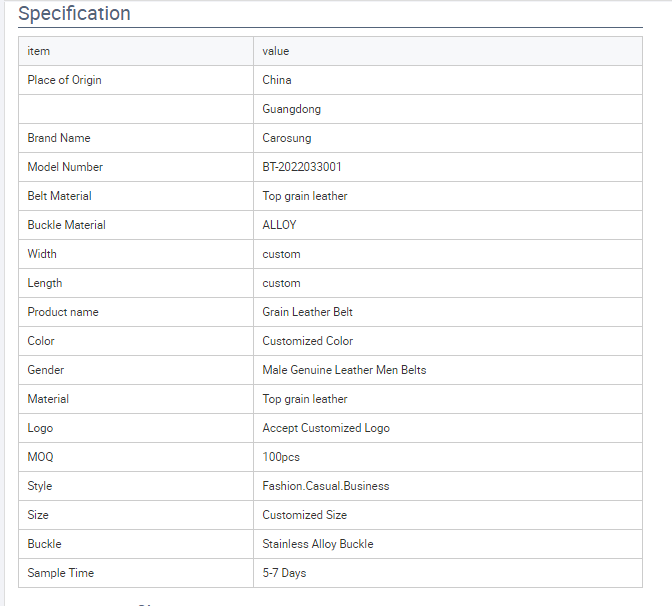Screen dimensions: 672x606
Task: Click the Customized Size value
Action: 304,515
